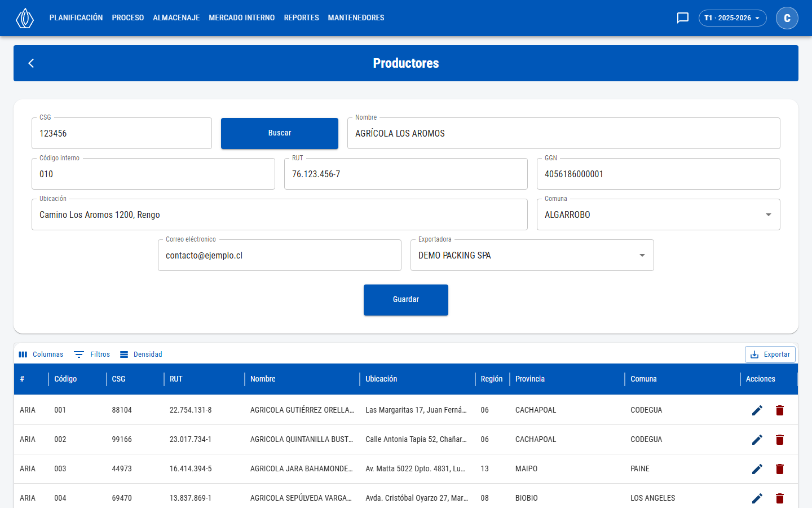This screenshot has height=508, width=812.
Task: Edit the AGRICOLA SEPÚLVEDA row
Action: pos(757,498)
